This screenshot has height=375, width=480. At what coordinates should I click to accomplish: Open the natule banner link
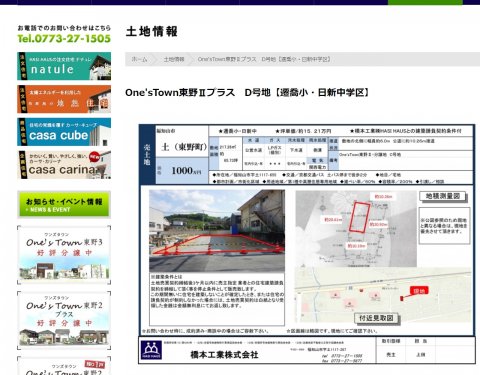pos(64,66)
